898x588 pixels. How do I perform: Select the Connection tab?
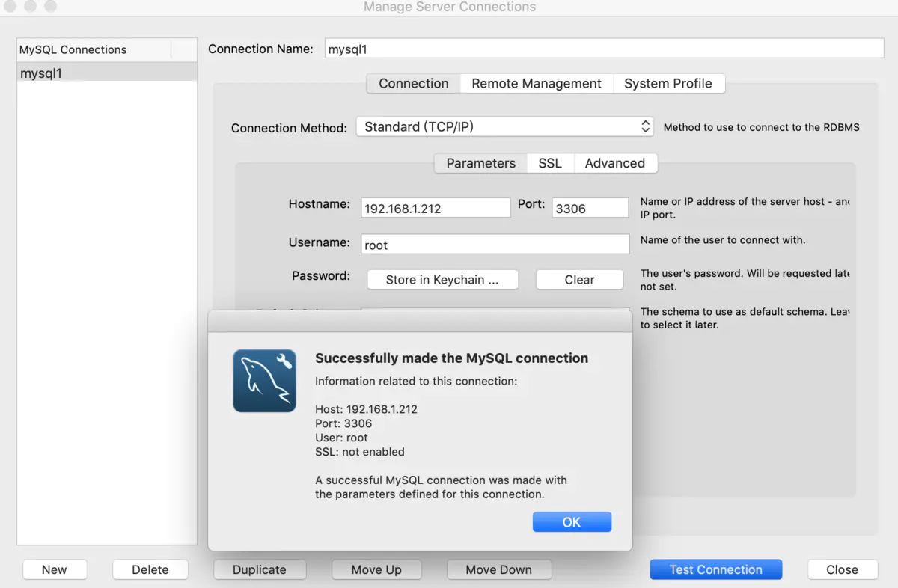coord(413,84)
